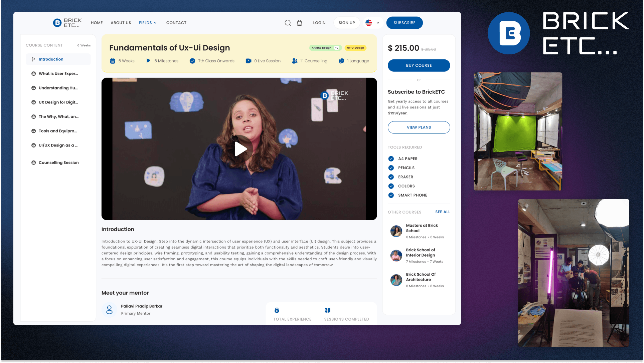
Task: Expand the Fields dropdown menu
Action: click(x=148, y=23)
